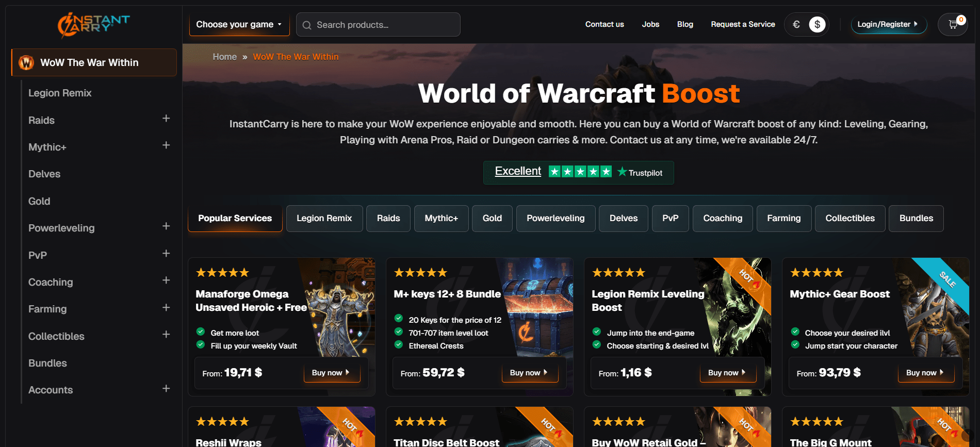Switch currency to Euro
Image resolution: width=980 pixels, height=447 pixels.
click(x=796, y=24)
